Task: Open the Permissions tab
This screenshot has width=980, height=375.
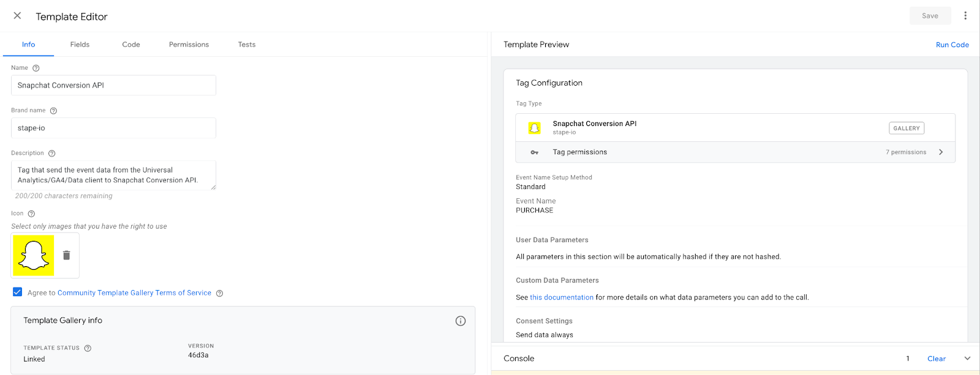Action: [x=189, y=45]
